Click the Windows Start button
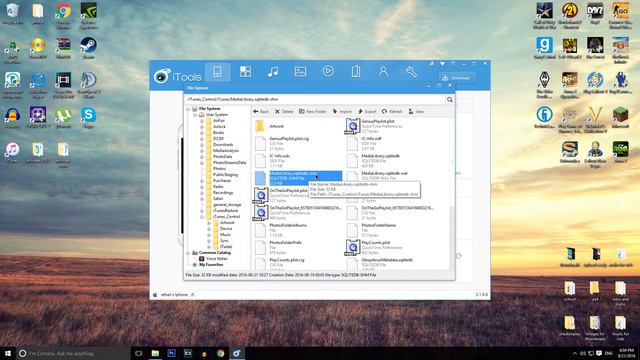Viewport: 640px width, 360px height. (x=7, y=353)
